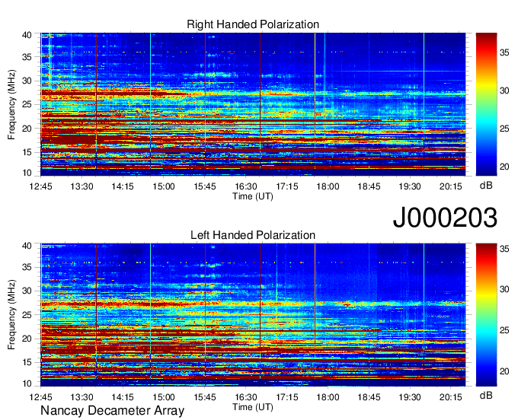The width and height of the screenshot is (518, 420).
Task: Pick the 18:45 time tick of Left Handed plot
Action: [369, 397]
